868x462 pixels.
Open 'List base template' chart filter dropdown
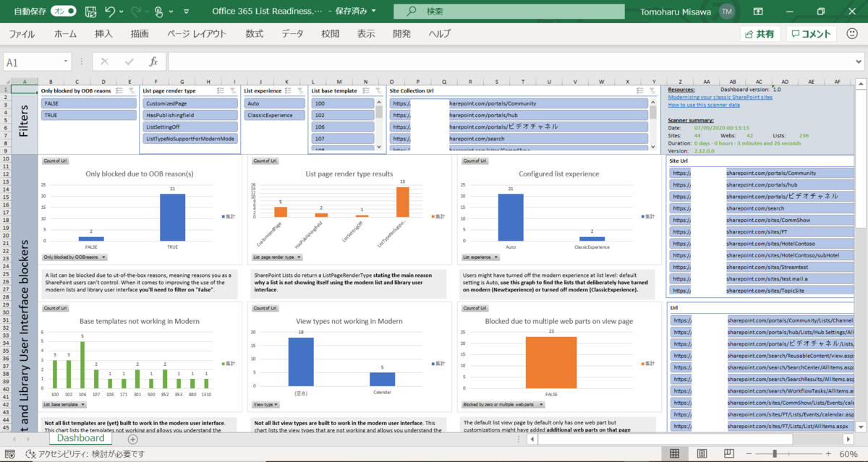tap(64, 405)
